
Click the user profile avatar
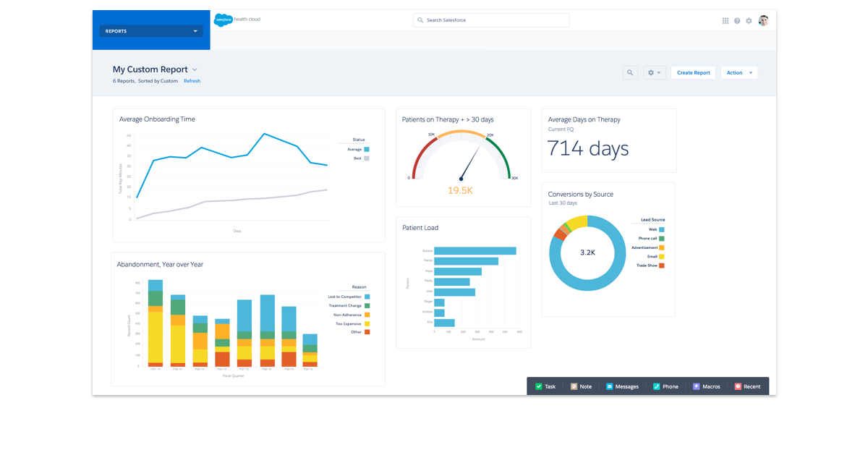[763, 21]
